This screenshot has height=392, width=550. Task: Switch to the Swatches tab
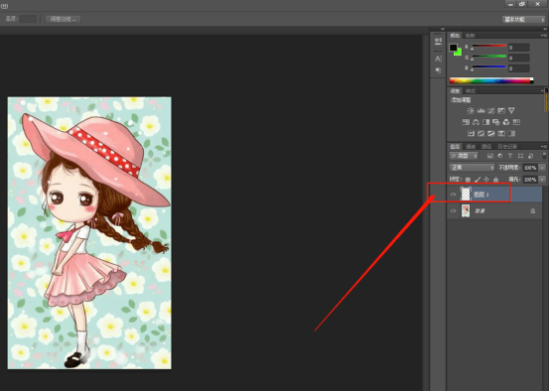pyautogui.click(x=470, y=36)
